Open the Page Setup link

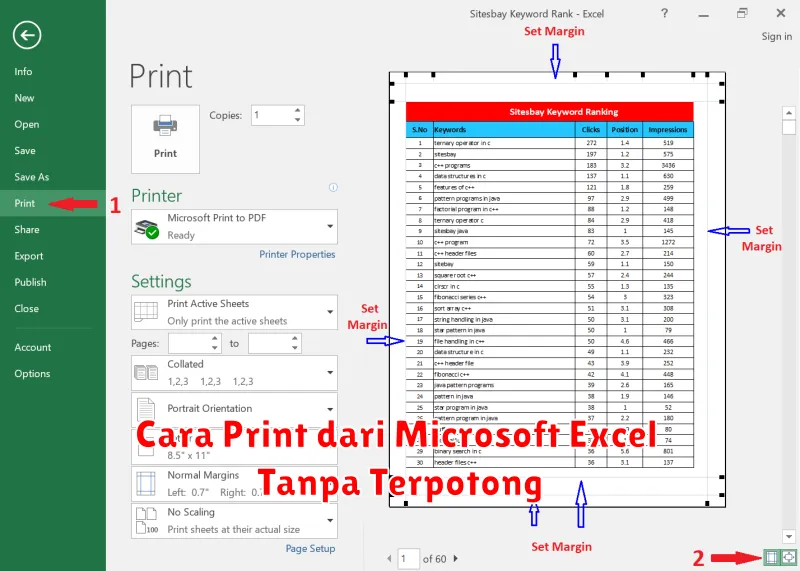(310, 549)
